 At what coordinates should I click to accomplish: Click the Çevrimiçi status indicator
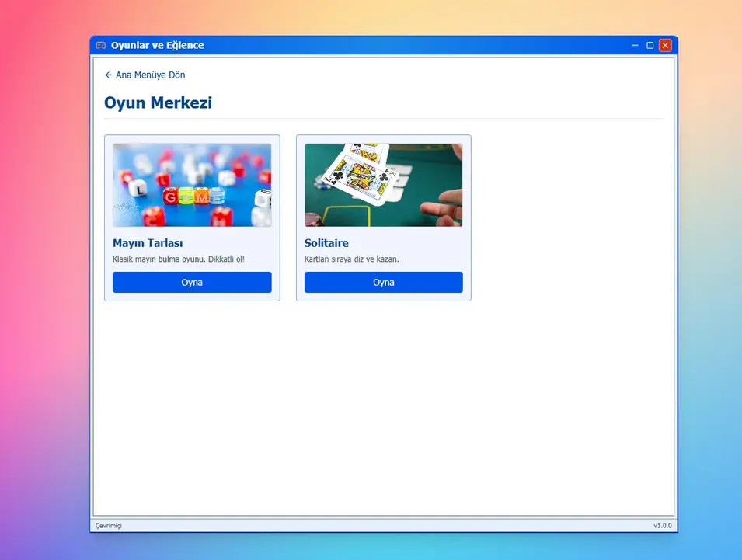click(109, 526)
